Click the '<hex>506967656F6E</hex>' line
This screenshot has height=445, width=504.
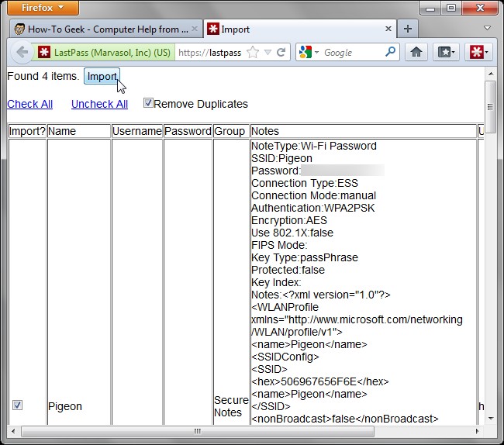[x=319, y=381]
